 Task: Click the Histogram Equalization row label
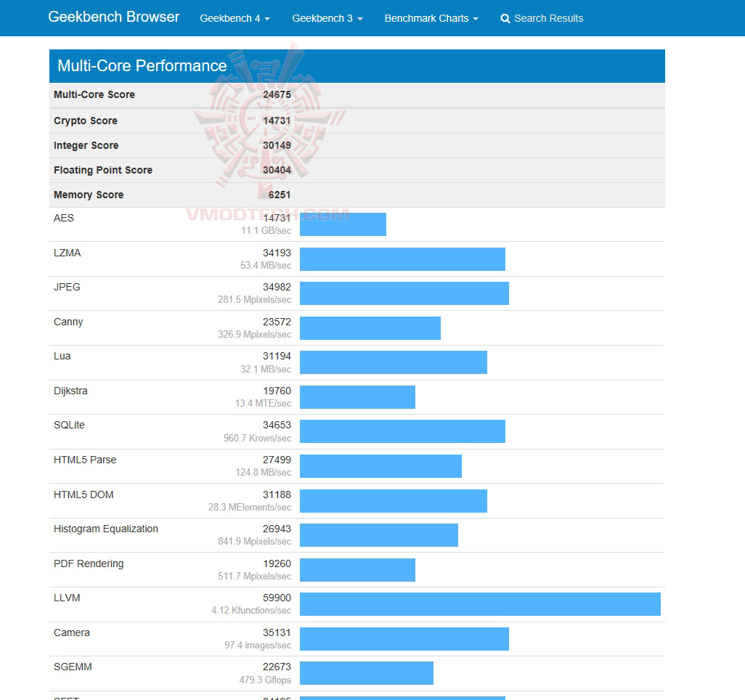click(x=105, y=529)
